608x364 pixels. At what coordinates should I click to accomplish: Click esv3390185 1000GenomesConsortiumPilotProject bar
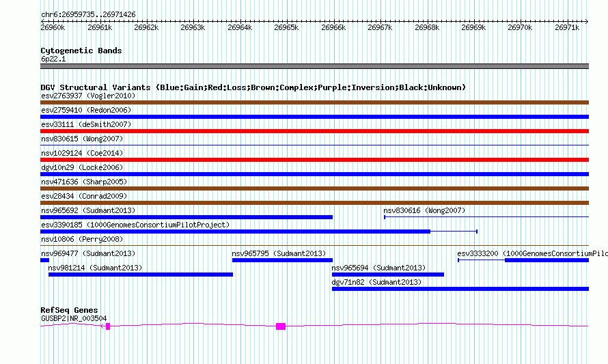236,232
